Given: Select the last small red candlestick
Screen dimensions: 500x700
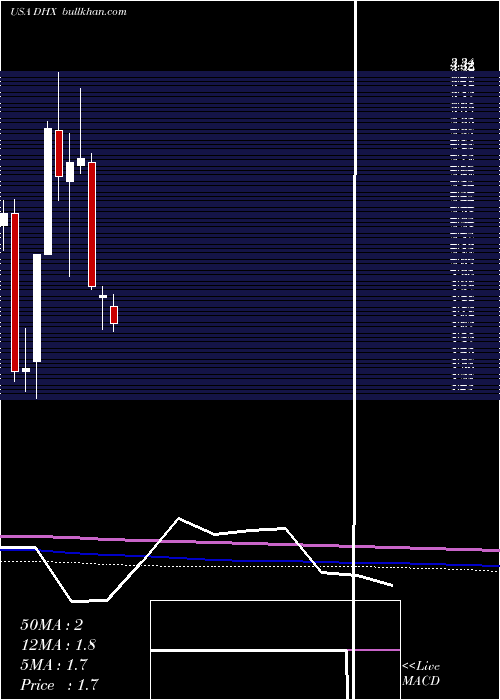Looking at the screenshot, I should coord(114,315).
